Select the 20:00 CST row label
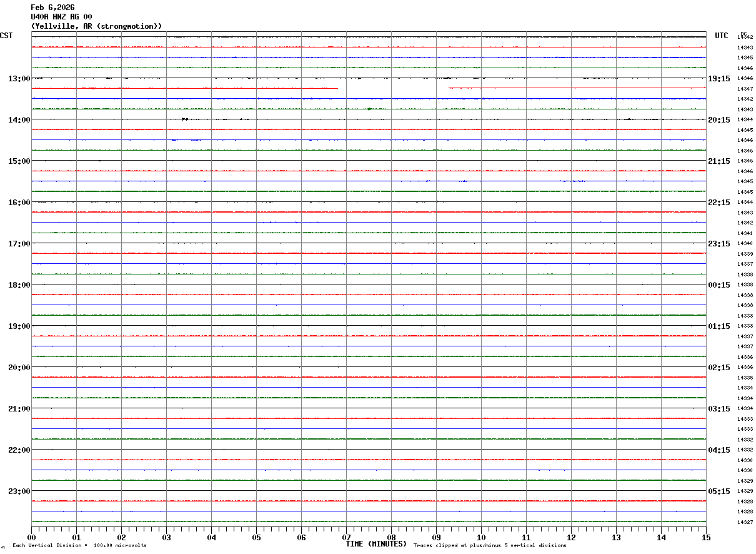The height and width of the screenshot is (554, 756). click(x=19, y=368)
